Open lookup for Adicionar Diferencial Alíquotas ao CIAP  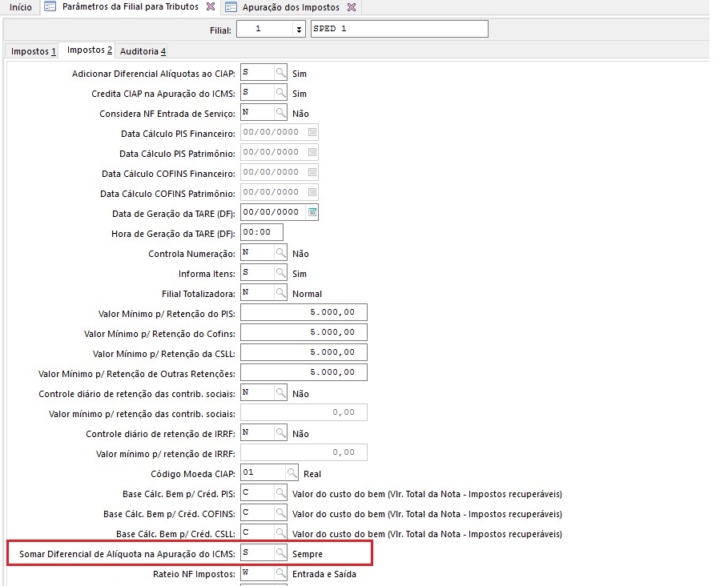(280, 73)
